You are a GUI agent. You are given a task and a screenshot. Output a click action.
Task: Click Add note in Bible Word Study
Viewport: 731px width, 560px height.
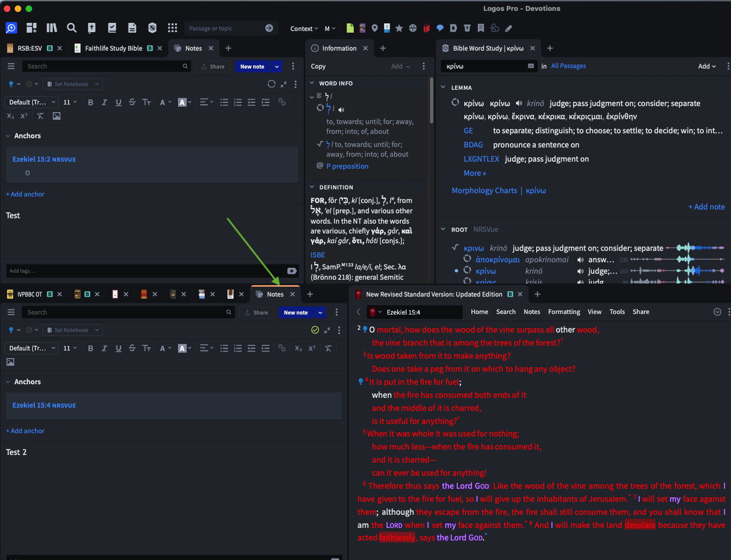click(x=707, y=207)
